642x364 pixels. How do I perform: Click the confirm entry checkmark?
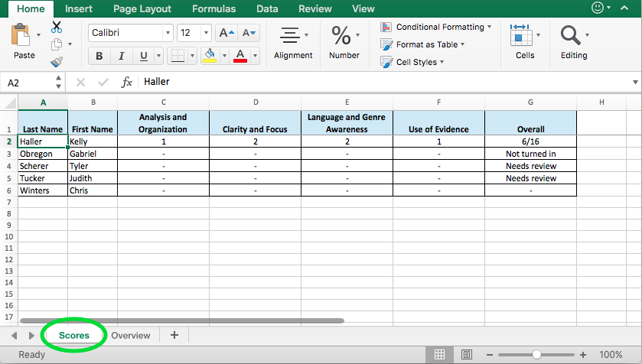(x=103, y=83)
